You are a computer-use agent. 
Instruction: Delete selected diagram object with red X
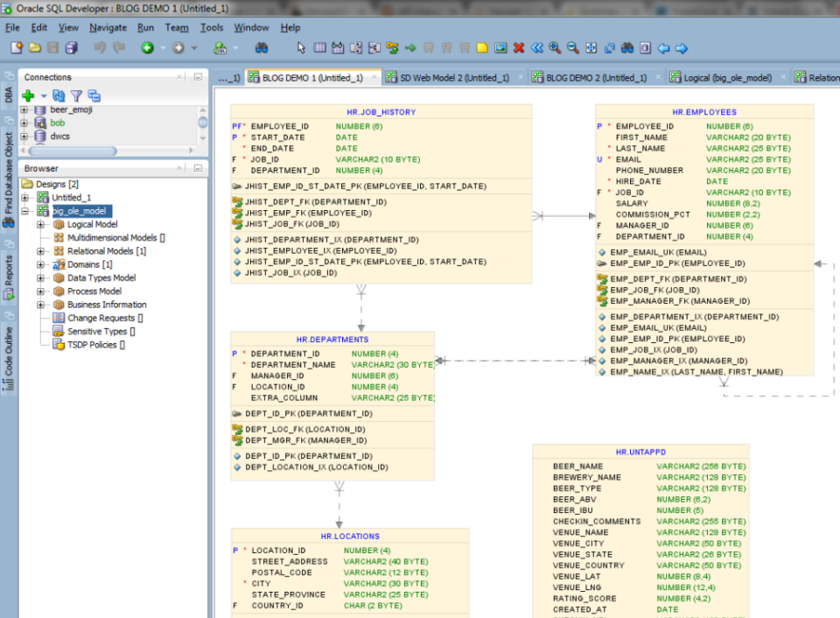pos(521,48)
